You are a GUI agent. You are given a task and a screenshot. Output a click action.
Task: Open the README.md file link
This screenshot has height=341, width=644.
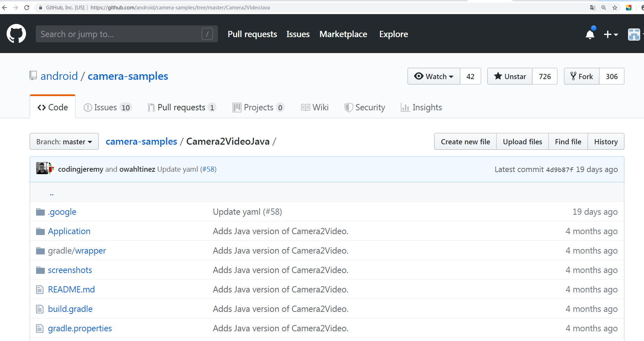click(71, 289)
